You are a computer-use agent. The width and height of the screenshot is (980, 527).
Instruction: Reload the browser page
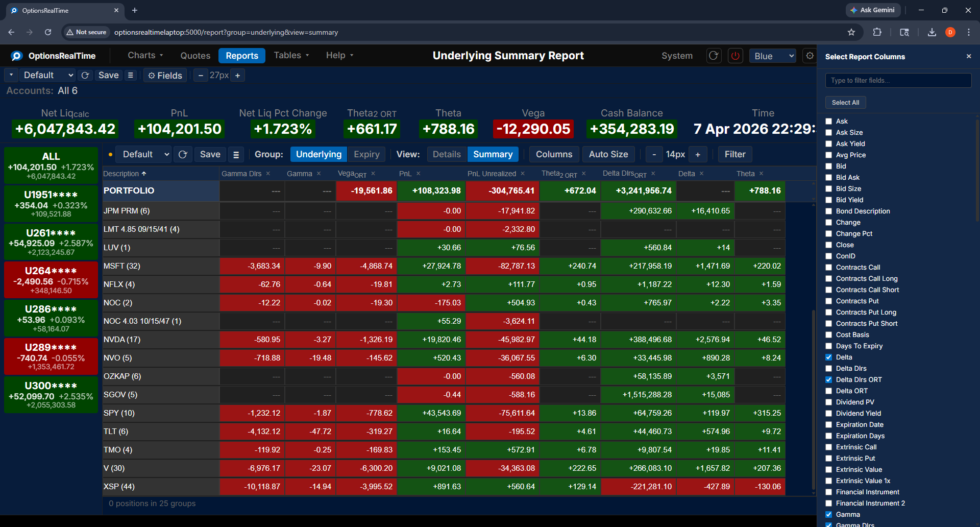(48, 32)
